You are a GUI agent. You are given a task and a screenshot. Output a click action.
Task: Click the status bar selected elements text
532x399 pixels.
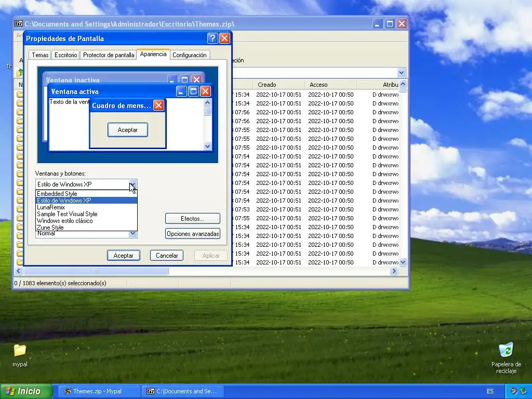60,283
